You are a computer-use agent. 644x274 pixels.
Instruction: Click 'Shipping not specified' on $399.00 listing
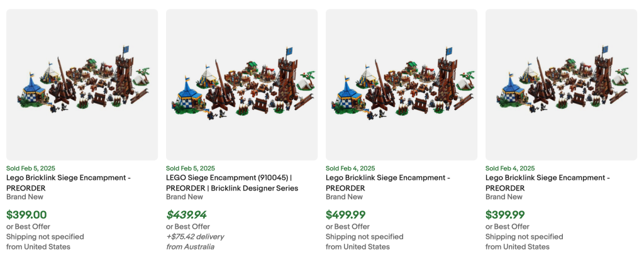pyautogui.click(x=45, y=237)
